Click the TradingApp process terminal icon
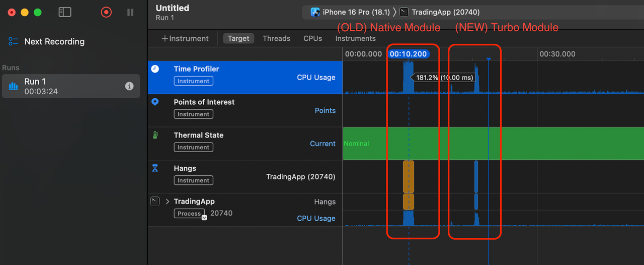Viewport: 644px width, 265px height. click(x=155, y=202)
